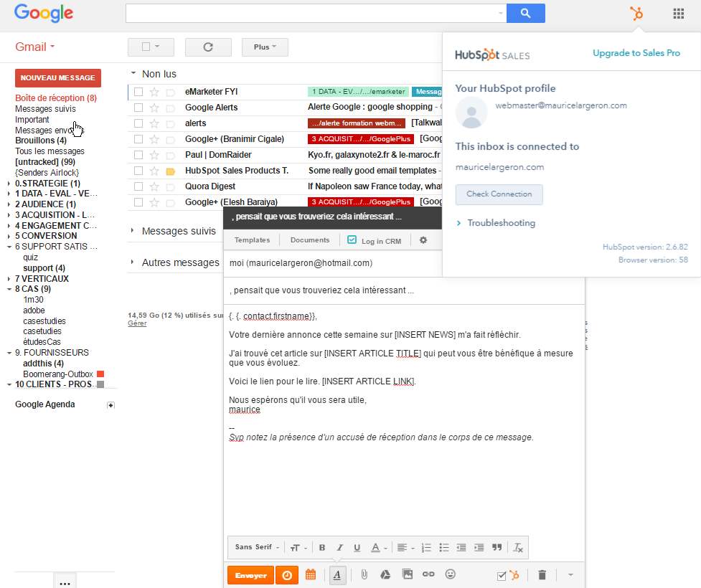Viewport: 701px width, 588px height.
Task: Open the Templates tab in compose
Action: click(252, 240)
